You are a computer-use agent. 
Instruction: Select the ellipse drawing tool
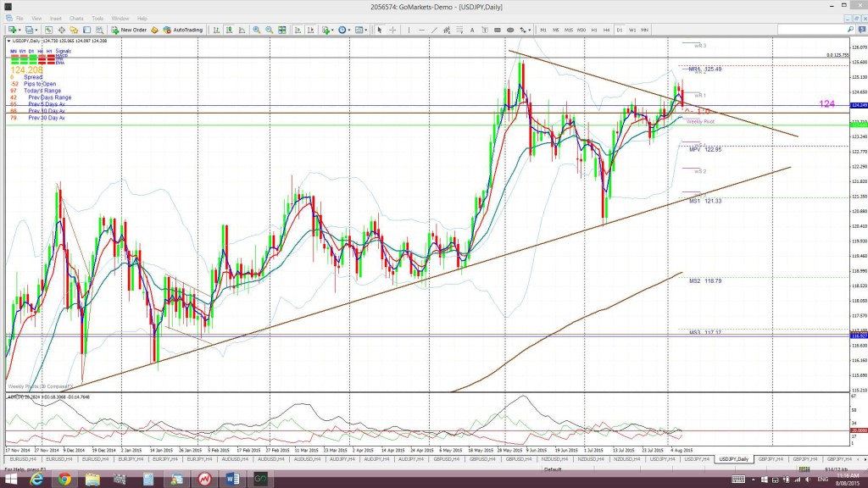(x=510, y=30)
